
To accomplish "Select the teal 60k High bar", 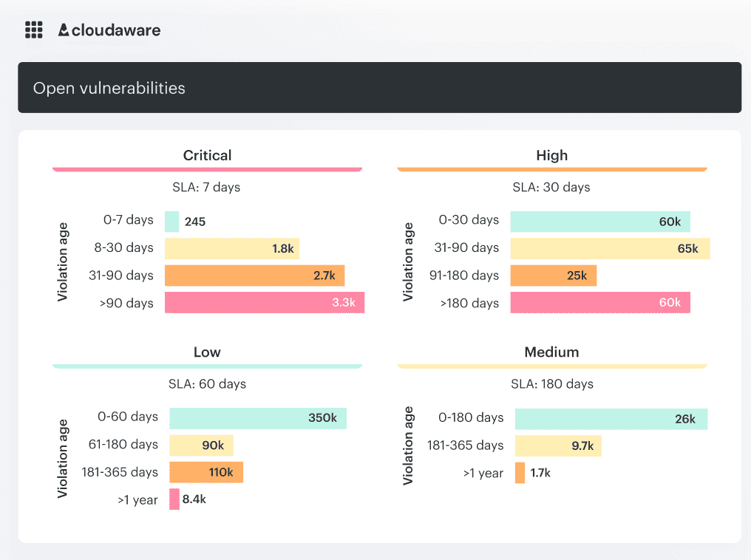I will coord(600,221).
